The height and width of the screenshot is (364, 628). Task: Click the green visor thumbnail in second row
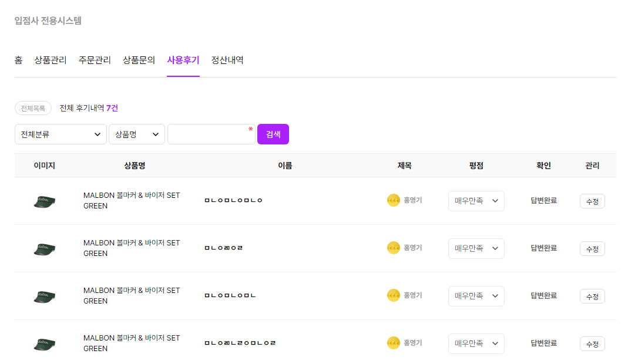tap(45, 249)
